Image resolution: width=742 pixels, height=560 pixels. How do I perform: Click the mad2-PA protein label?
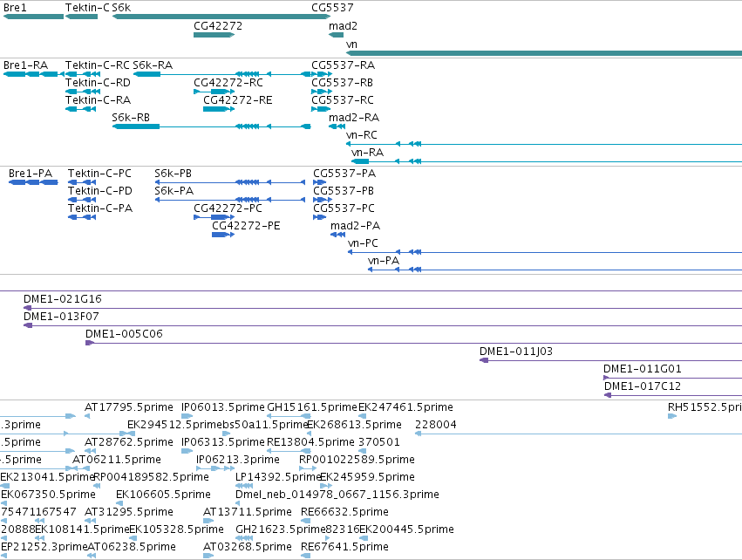click(x=355, y=226)
